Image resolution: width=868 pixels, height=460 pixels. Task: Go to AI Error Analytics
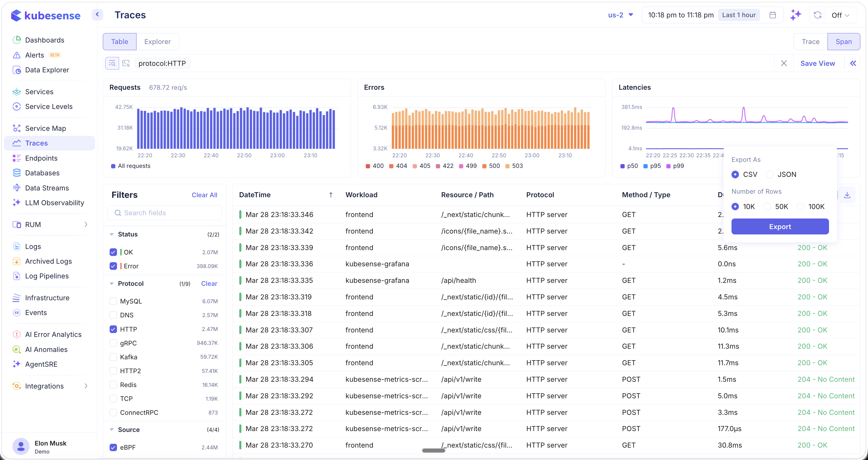(53, 334)
